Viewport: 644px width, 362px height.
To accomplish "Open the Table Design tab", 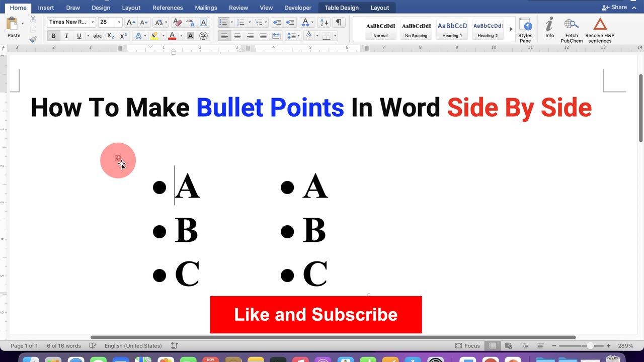I will (x=342, y=8).
